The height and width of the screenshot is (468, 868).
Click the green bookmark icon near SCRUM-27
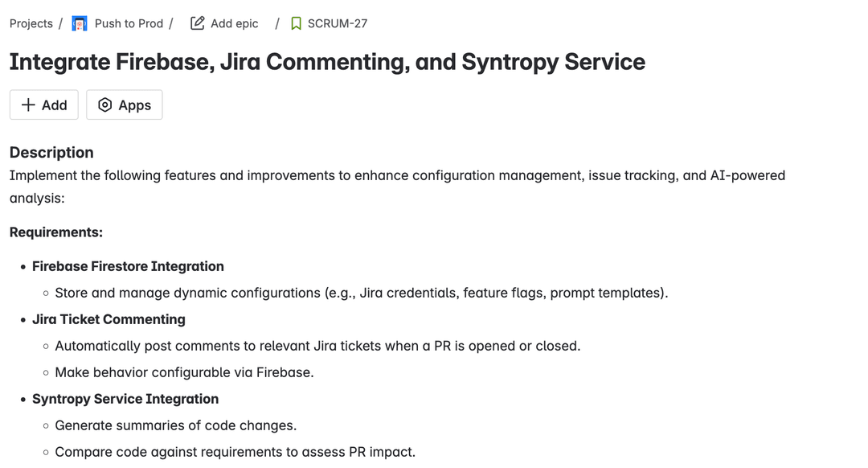296,23
